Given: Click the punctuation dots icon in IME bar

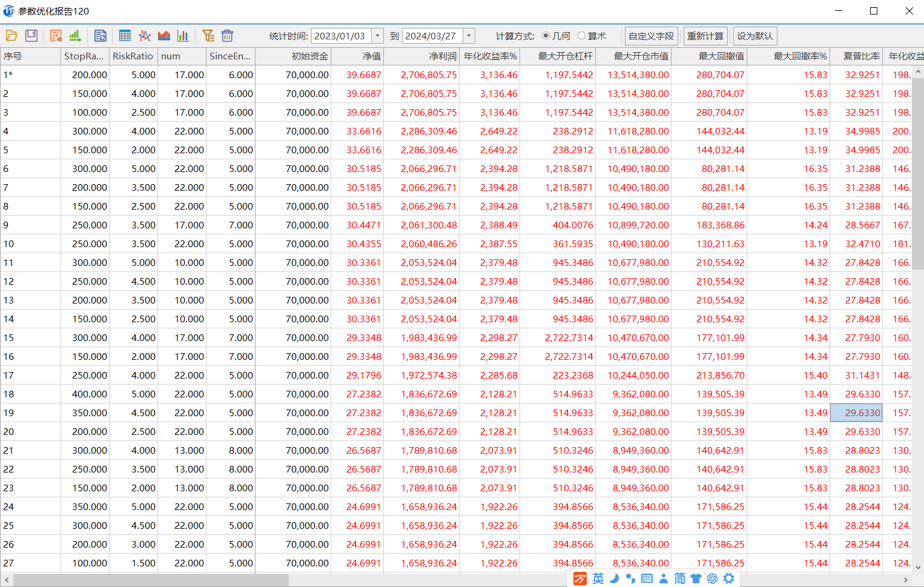Looking at the screenshot, I should point(630,579).
